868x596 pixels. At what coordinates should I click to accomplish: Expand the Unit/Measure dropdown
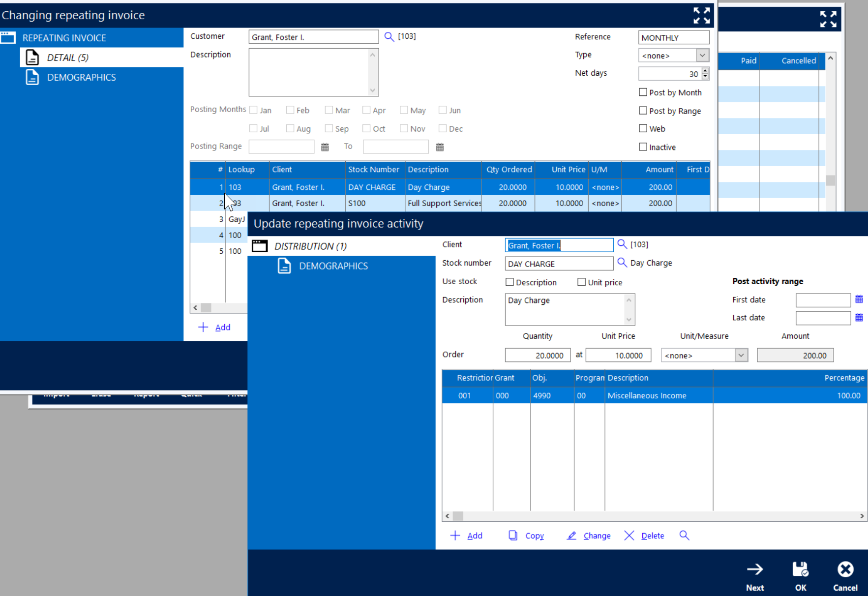click(741, 355)
